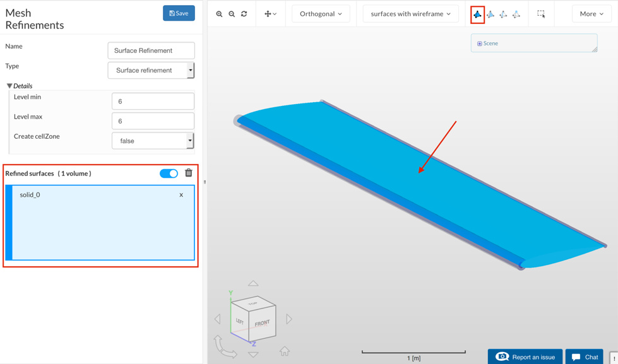Edit the Level max value
Viewport: 618px width, 364px height.
click(153, 121)
